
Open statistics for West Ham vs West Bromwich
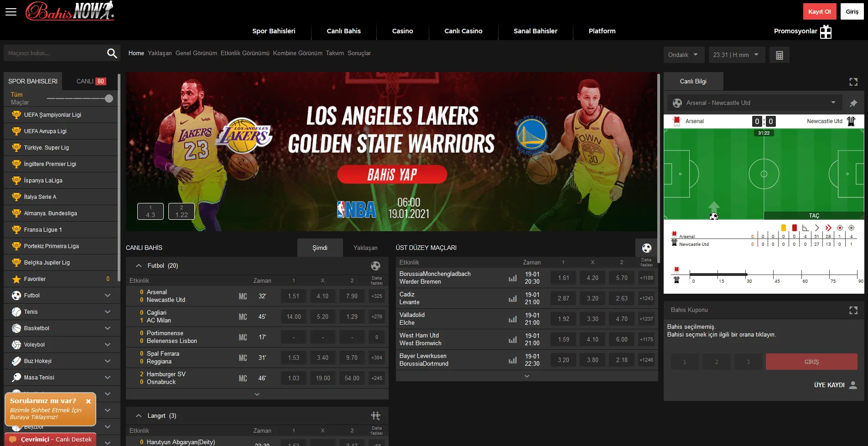coord(513,339)
